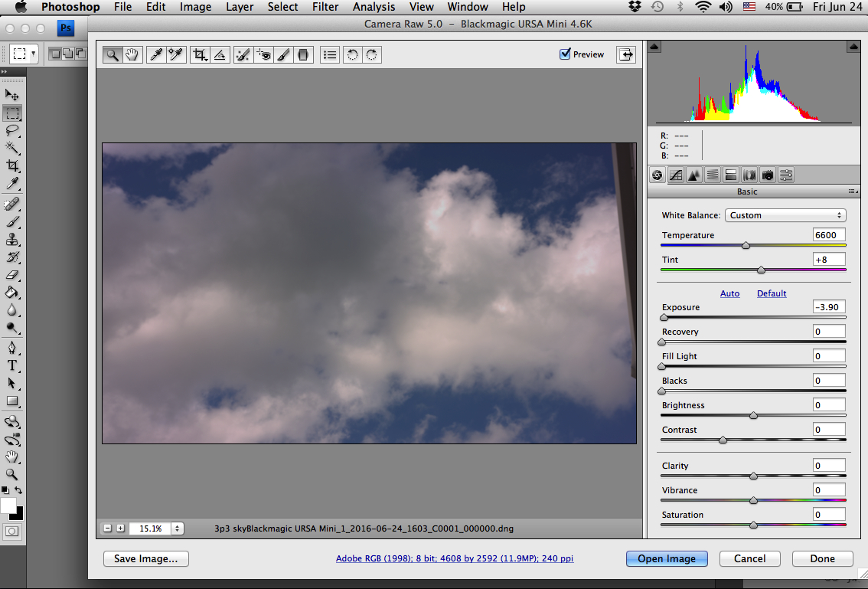
Task: Open the Split Toning panel tab
Action: (x=731, y=175)
